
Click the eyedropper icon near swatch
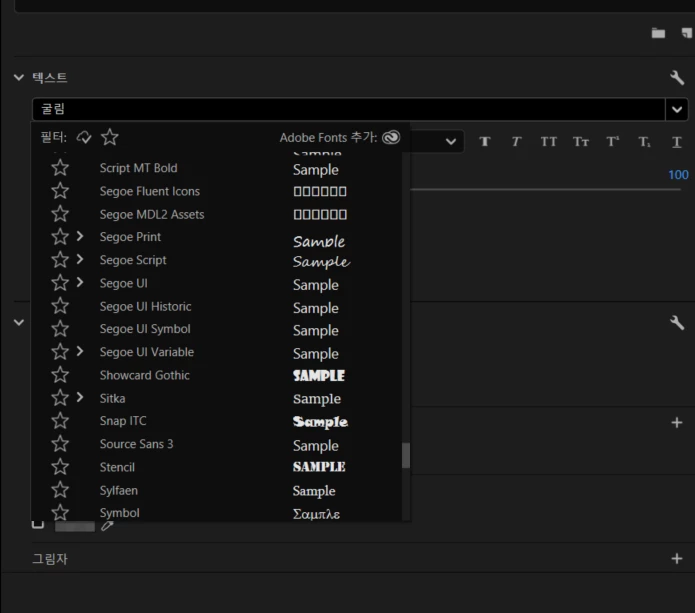click(x=107, y=526)
